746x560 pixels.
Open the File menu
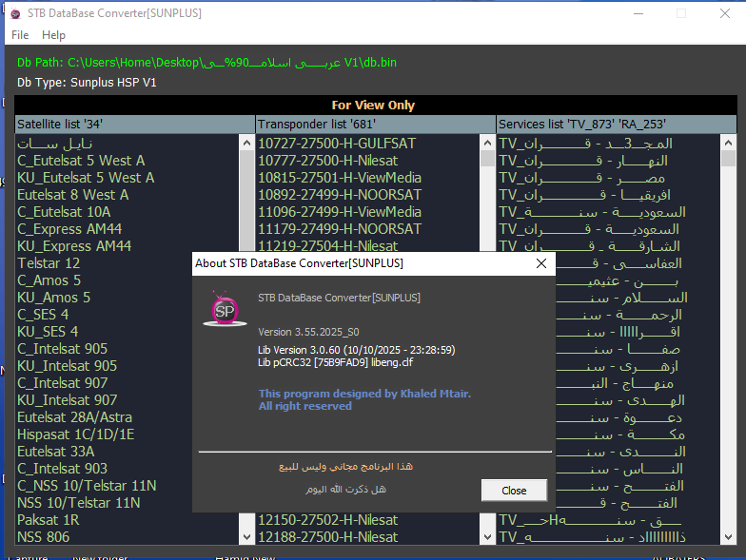[20, 35]
